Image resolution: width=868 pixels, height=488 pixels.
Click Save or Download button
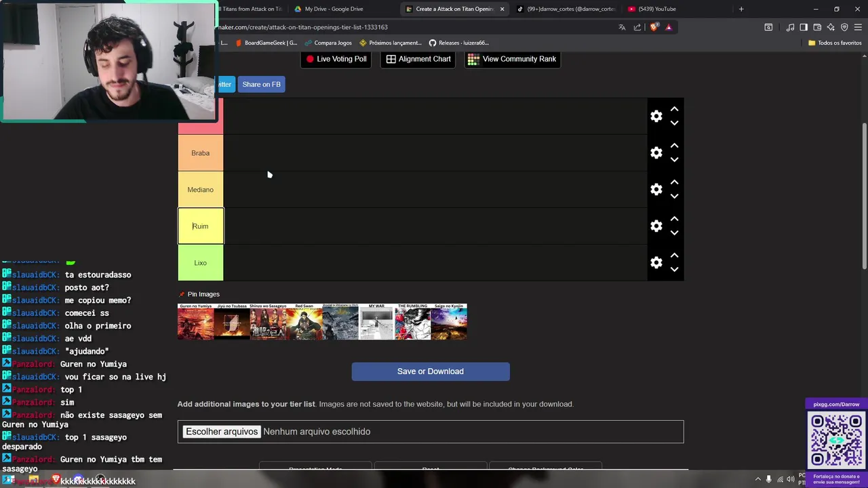point(431,371)
